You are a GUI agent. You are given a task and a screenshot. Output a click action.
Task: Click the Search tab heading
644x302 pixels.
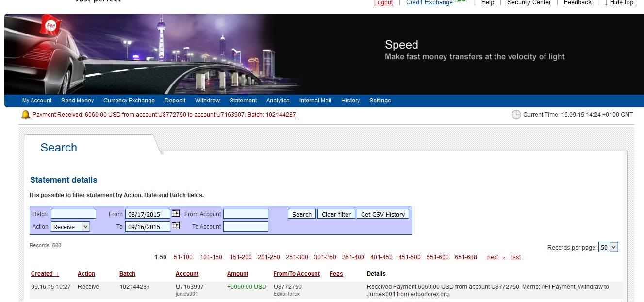(59, 148)
